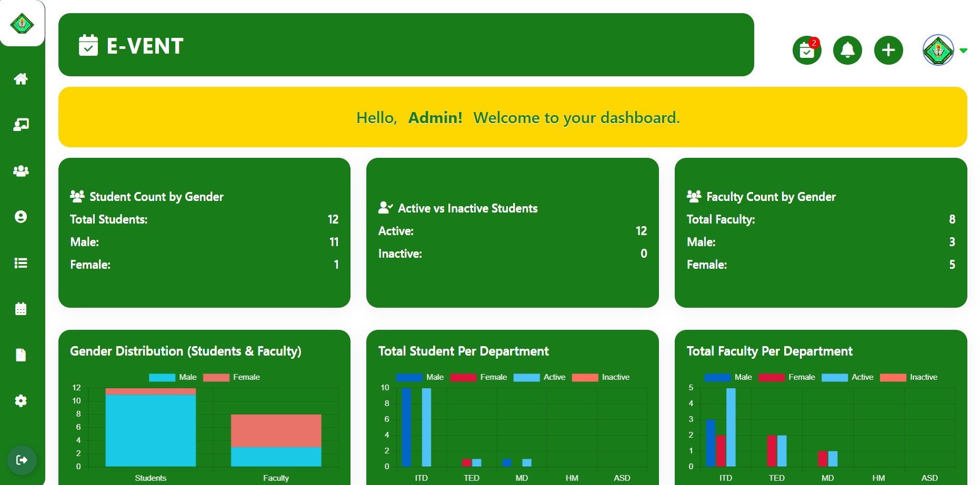This screenshot has width=980, height=485.
Task: Click the Total Faculty Per Department title
Action: (769, 351)
